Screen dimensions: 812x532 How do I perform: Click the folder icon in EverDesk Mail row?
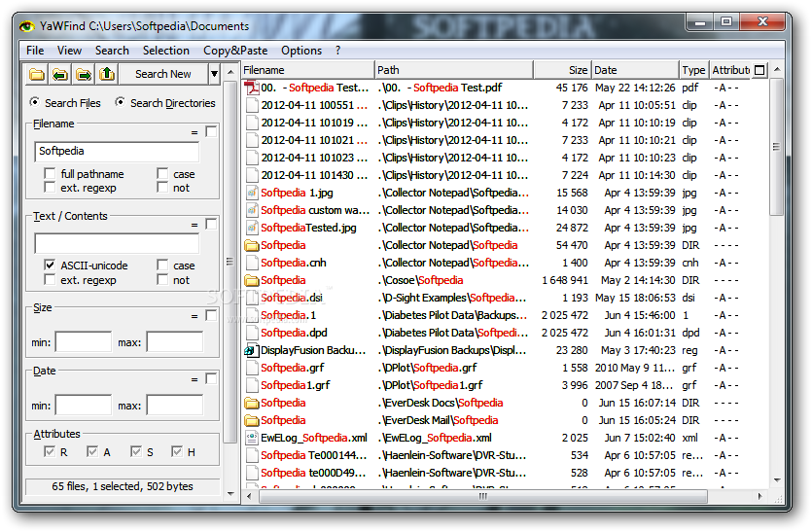point(252,420)
